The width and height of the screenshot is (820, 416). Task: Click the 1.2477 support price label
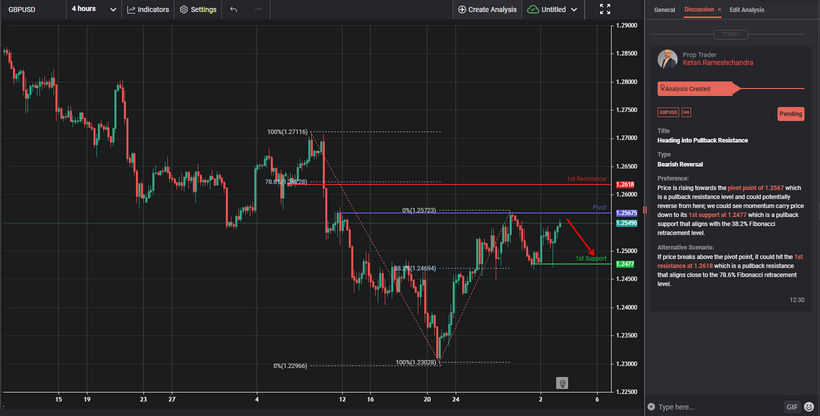(x=625, y=264)
